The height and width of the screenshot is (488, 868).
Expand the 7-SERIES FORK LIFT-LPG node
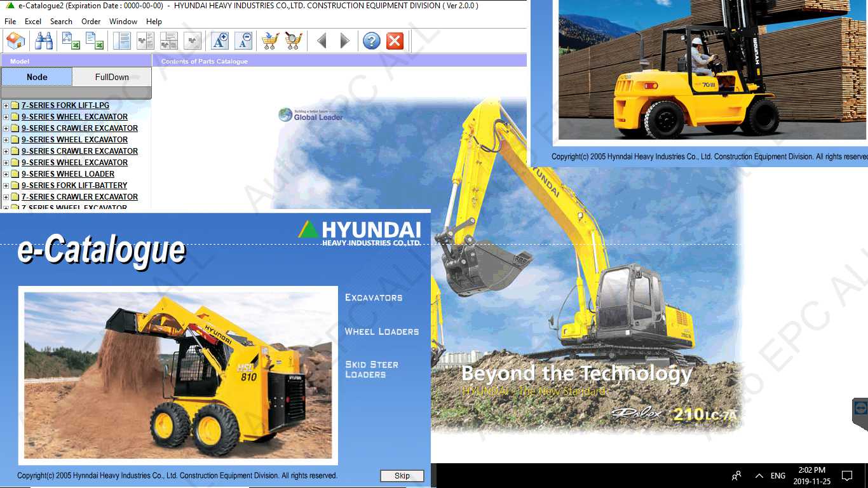point(6,105)
